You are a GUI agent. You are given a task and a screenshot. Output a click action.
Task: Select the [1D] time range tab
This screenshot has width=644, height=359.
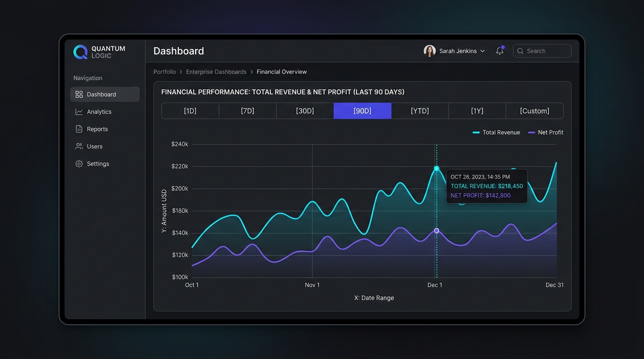(x=190, y=111)
